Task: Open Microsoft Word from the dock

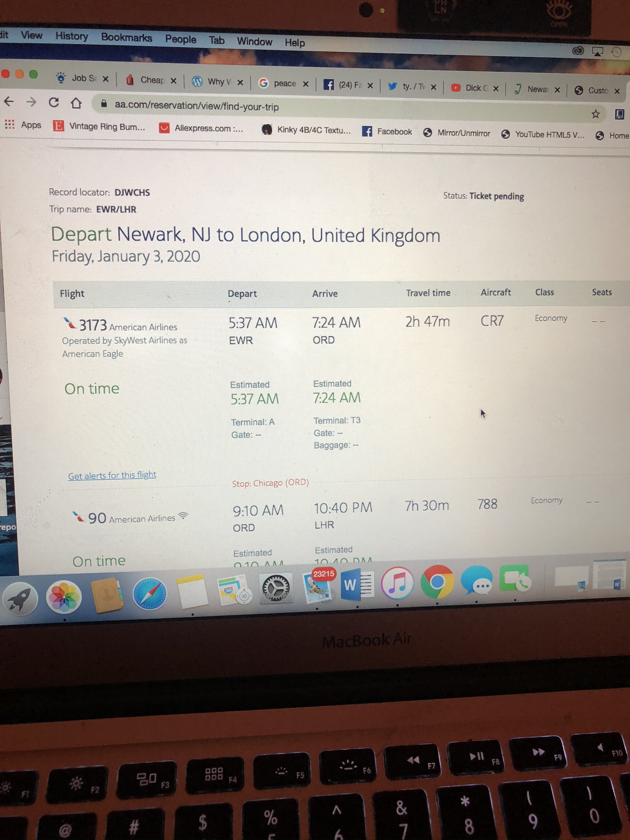Action: tap(357, 585)
